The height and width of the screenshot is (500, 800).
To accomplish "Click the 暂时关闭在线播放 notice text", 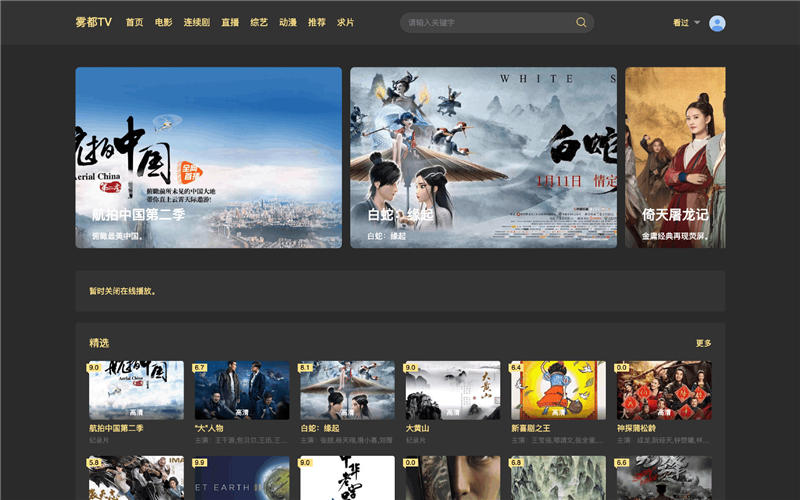I will pos(122,291).
